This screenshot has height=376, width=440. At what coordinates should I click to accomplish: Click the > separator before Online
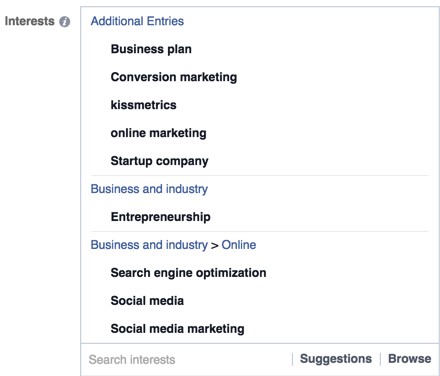(215, 246)
